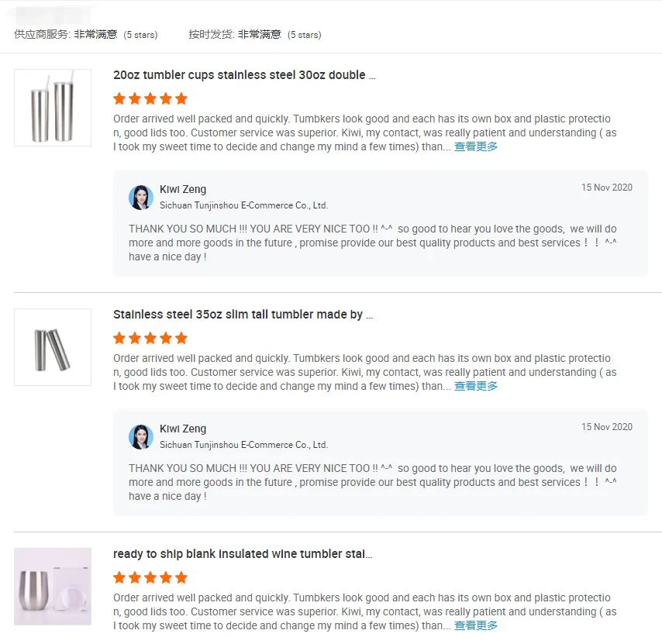662x644 pixels.
Task: Click star rating of 35oz slim tumbler review
Action: (x=150, y=338)
